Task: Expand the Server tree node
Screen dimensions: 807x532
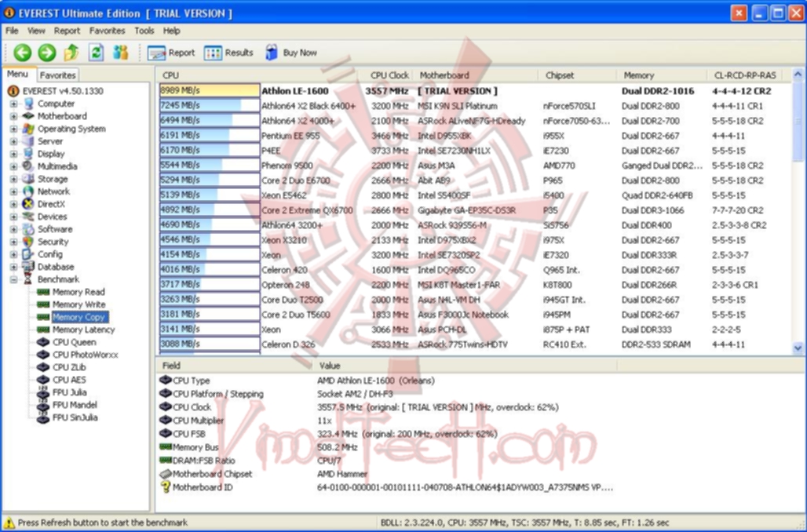Action: pyautogui.click(x=14, y=141)
